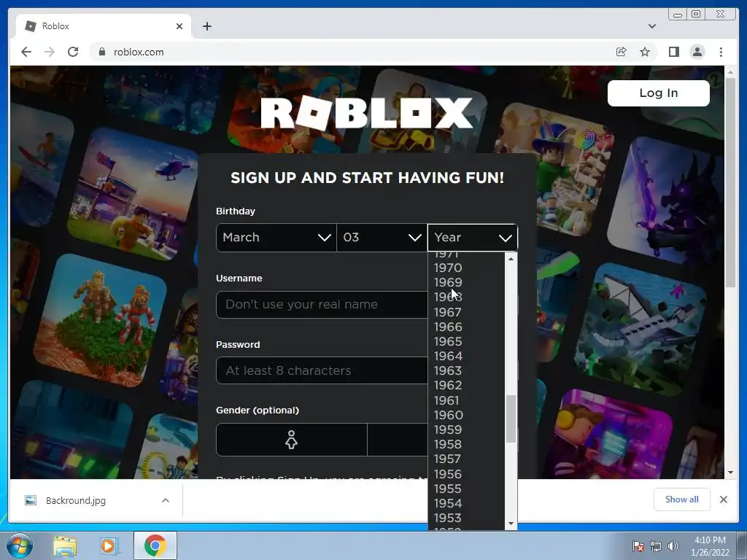
Task: Choose 1961 from year list
Action: pos(466,400)
